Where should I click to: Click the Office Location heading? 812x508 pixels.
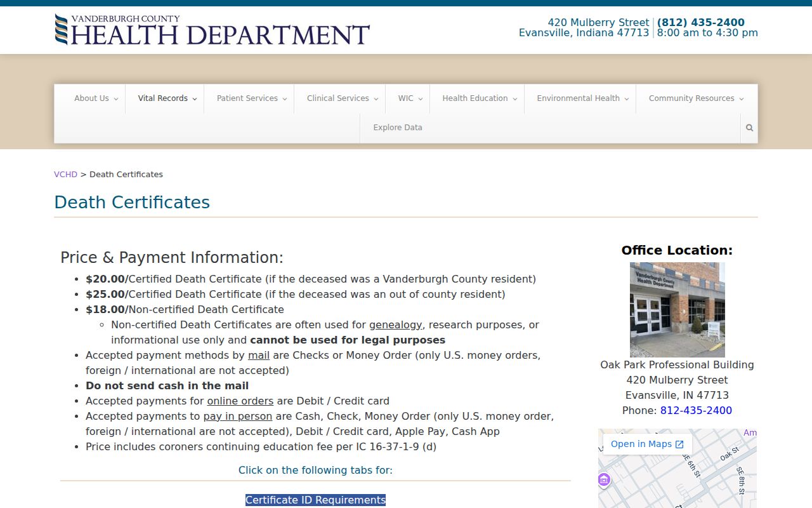pyautogui.click(x=677, y=250)
